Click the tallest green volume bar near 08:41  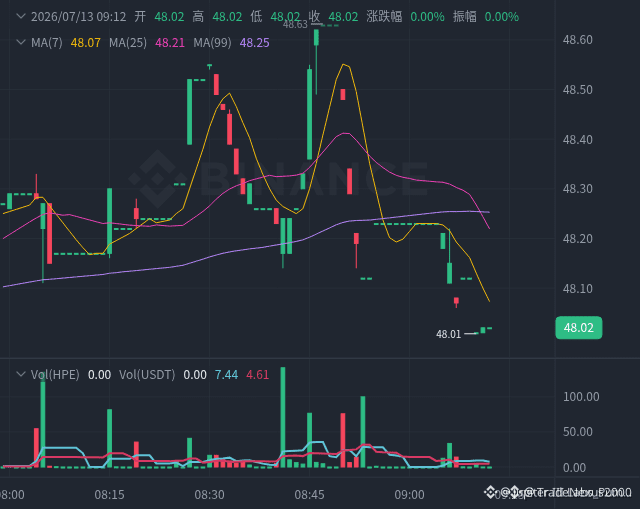point(283,417)
